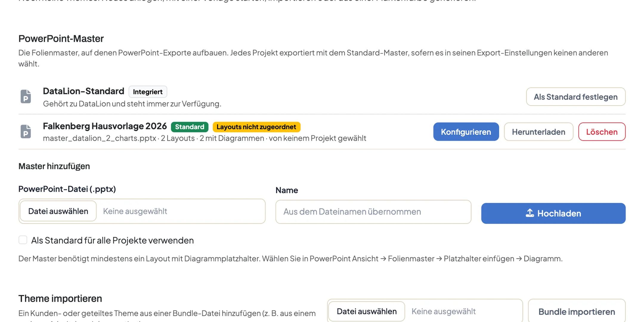Image resolution: width=644 pixels, height=322 pixels.
Task: Select bundle file with Datei auswählen in Theme importieren
Action: 367,311
